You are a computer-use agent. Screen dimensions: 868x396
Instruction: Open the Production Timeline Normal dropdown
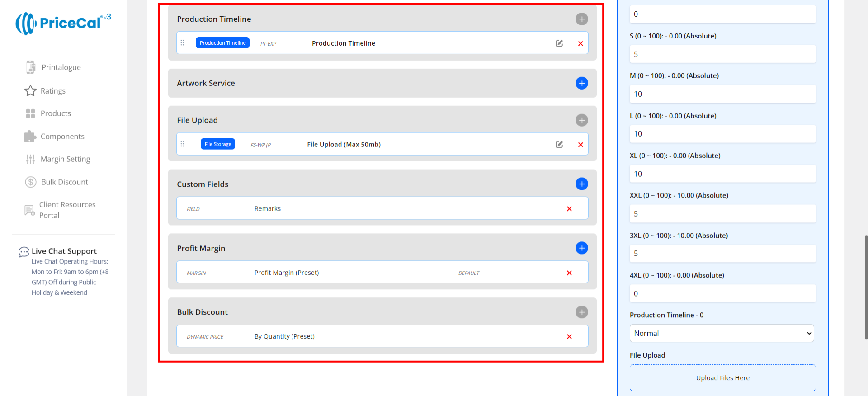(x=722, y=334)
